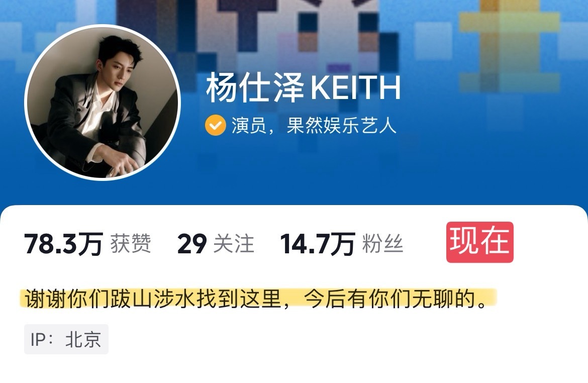
Task: Open the circular profile avatar photo
Action: pos(103,103)
